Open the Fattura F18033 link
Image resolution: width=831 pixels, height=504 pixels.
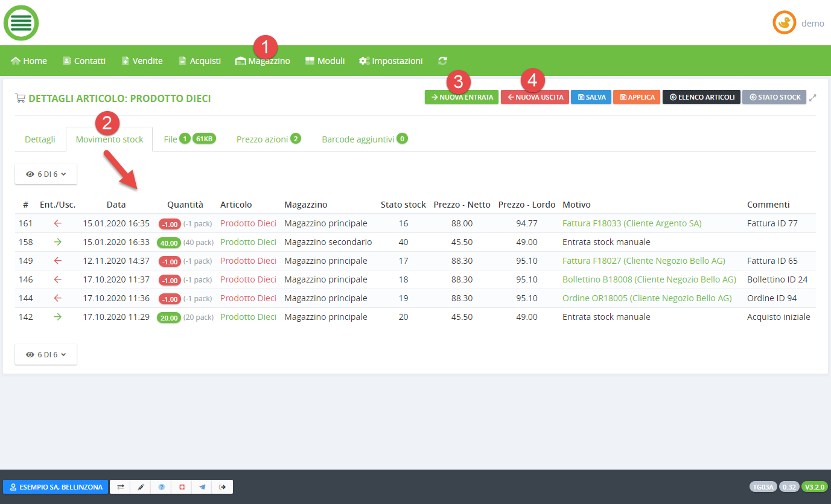coord(631,223)
